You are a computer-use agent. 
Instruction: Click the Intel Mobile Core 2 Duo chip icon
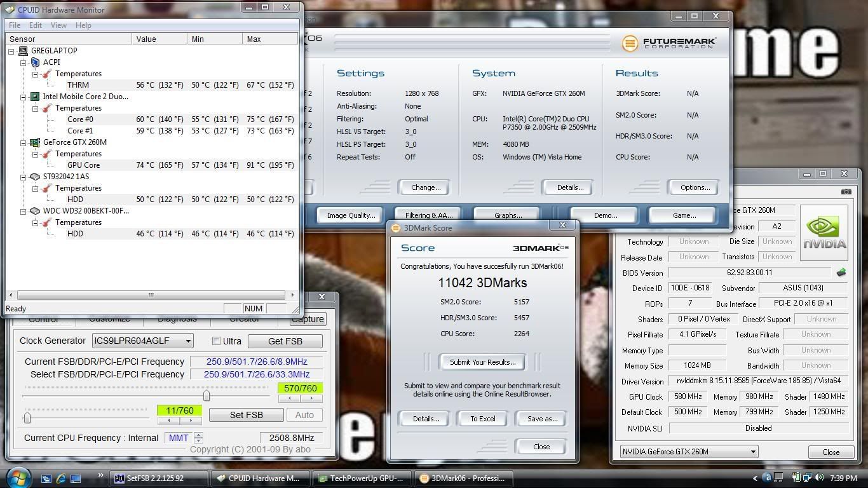pos(35,97)
